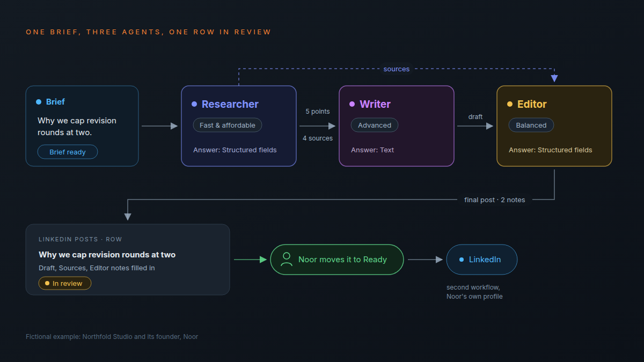Click the Brief heading

pyautogui.click(x=55, y=102)
